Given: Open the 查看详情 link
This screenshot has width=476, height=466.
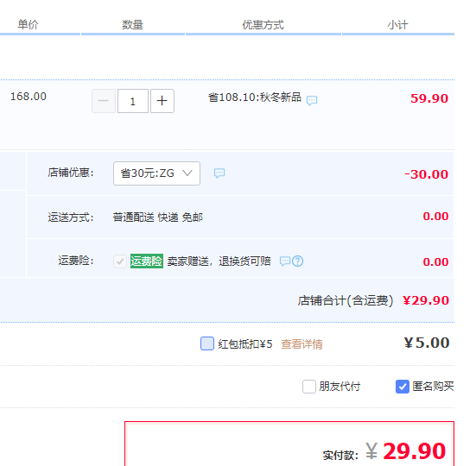Looking at the screenshot, I should pos(301,344).
